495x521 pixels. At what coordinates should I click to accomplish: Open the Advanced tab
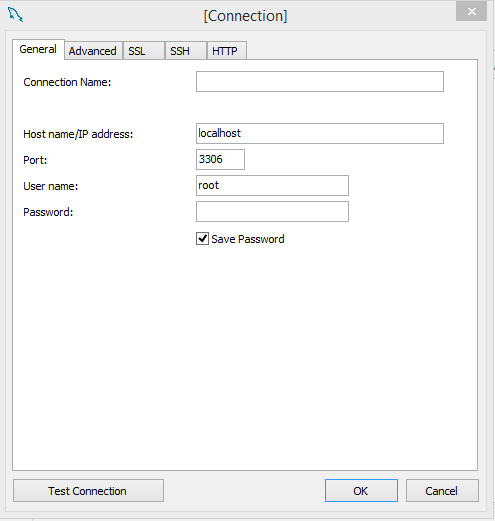pos(93,51)
